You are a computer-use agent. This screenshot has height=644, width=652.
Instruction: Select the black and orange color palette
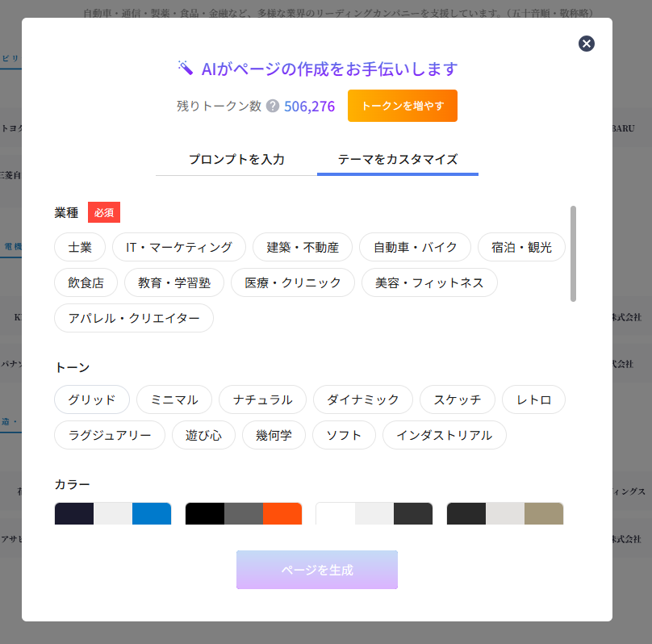click(x=244, y=513)
